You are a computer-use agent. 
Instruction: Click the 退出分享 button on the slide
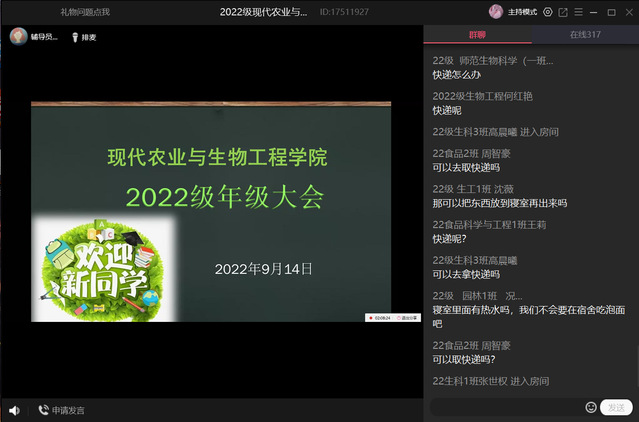click(407, 317)
